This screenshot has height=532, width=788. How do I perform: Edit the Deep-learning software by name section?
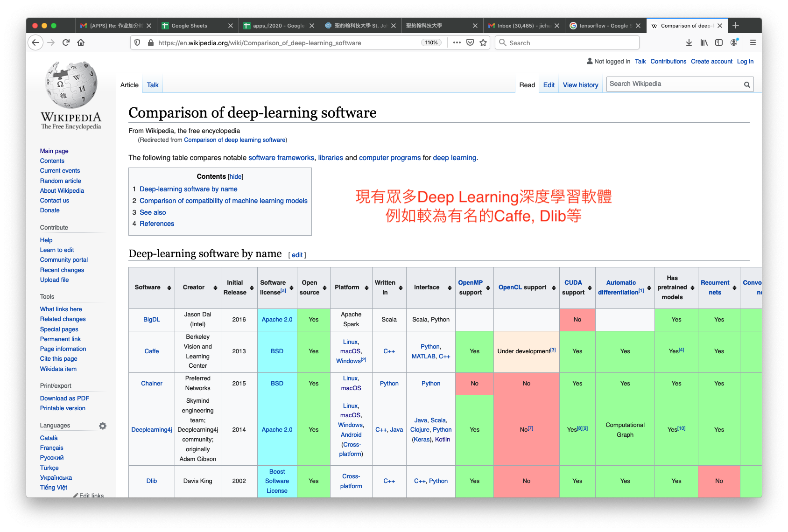(297, 255)
